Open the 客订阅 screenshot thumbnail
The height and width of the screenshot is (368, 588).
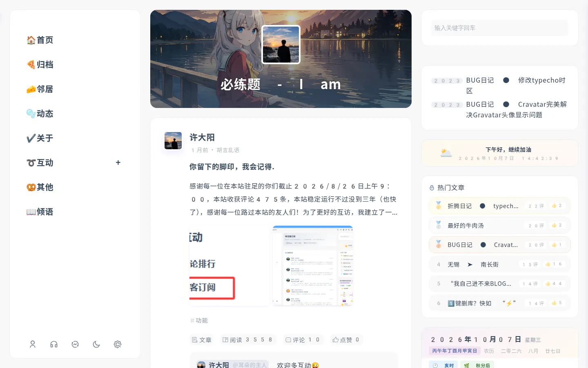229,265
